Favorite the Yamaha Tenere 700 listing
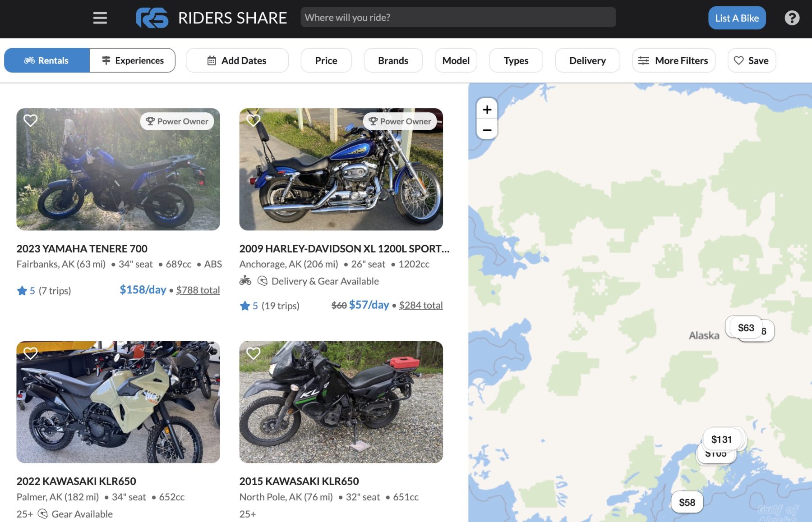The height and width of the screenshot is (522, 812). [31, 120]
